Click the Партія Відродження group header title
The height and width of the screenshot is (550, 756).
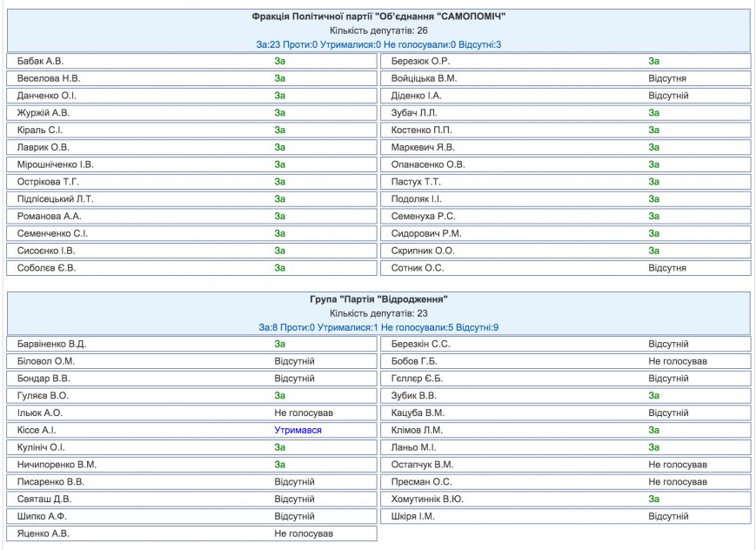click(378, 299)
